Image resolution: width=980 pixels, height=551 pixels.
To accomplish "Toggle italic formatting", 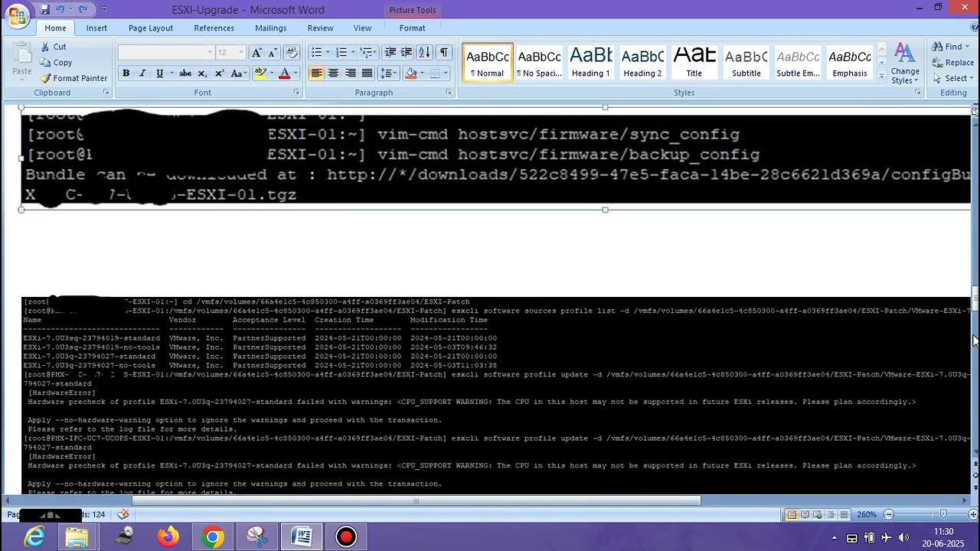I will 142,73.
